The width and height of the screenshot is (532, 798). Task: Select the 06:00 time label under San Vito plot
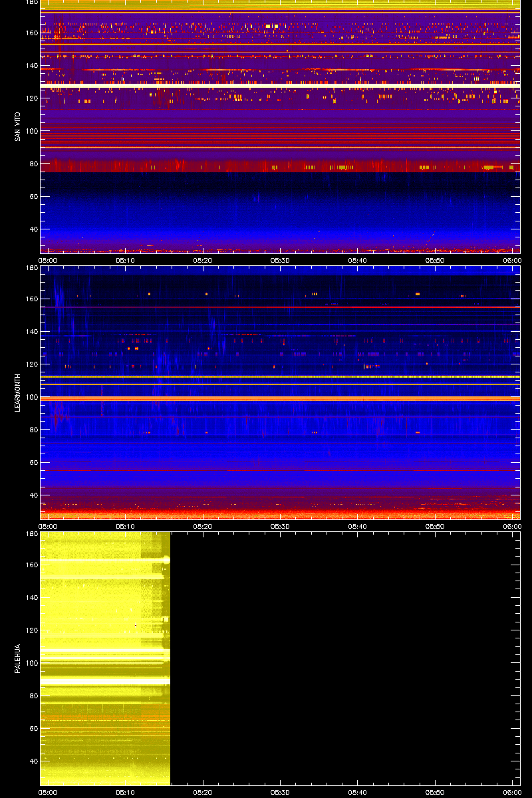pos(512,260)
